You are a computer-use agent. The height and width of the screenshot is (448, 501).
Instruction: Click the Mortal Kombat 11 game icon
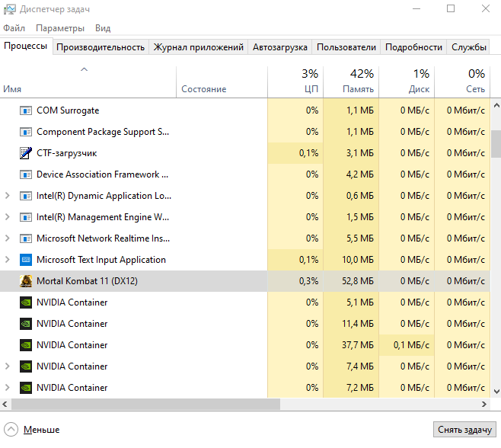pos(26,281)
